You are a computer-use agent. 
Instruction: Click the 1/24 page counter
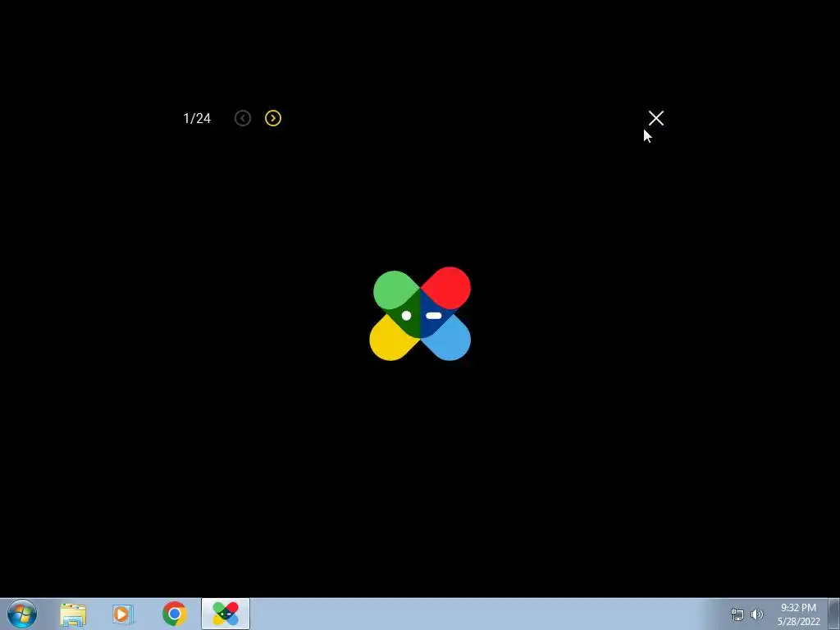[x=197, y=118]
